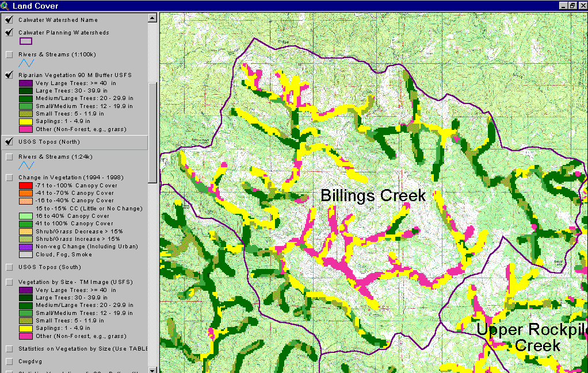Click Saplings yellow swatch in Vegetation by Size legend
This screenshot has height=373, width=588.
point(25,328)
